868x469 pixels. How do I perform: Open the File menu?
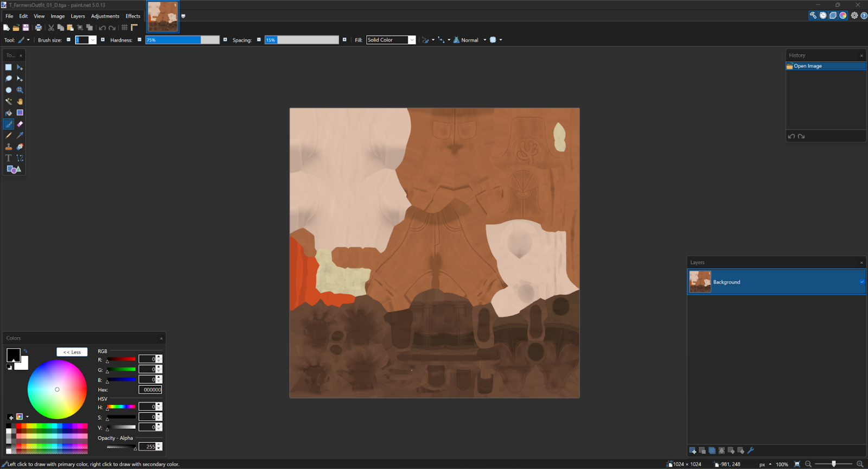[x=9, y=16]
